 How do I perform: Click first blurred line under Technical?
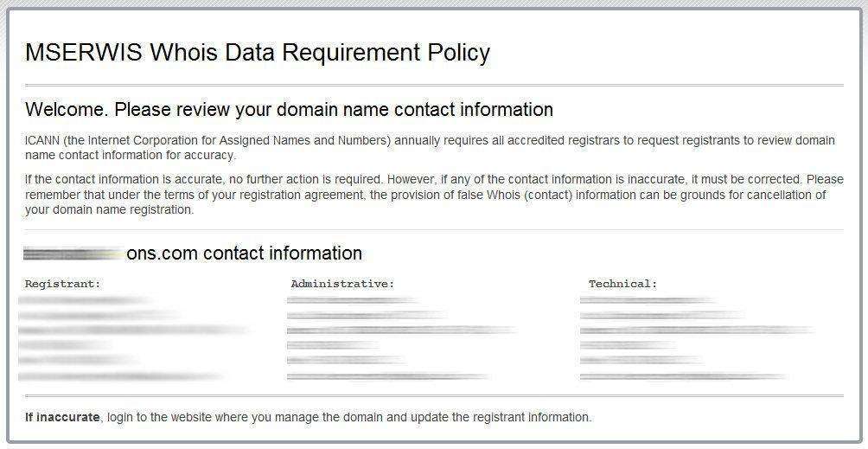pos(647,300)
